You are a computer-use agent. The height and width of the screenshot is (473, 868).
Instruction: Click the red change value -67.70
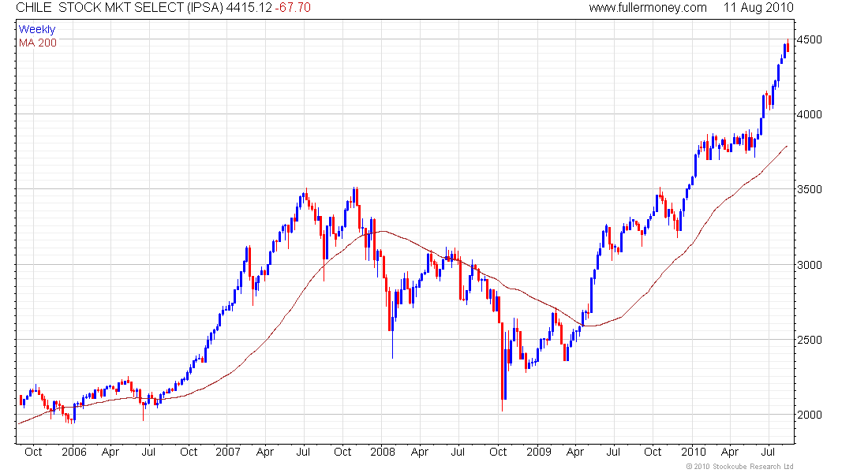[x=293, y=8]
